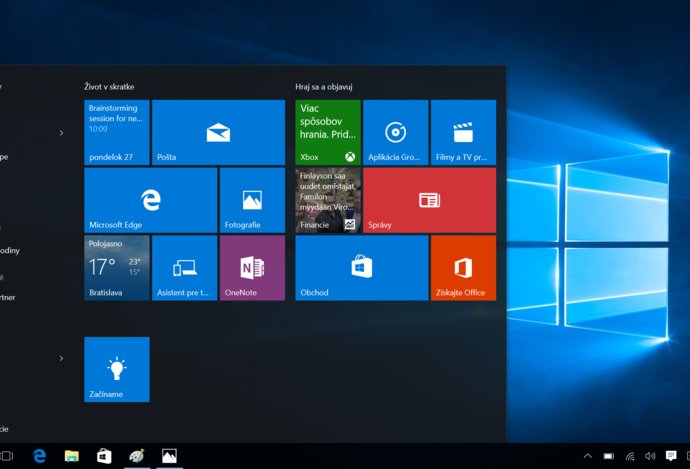
Task: Open the volume control tray icon
Action: [x=650, y=456]
